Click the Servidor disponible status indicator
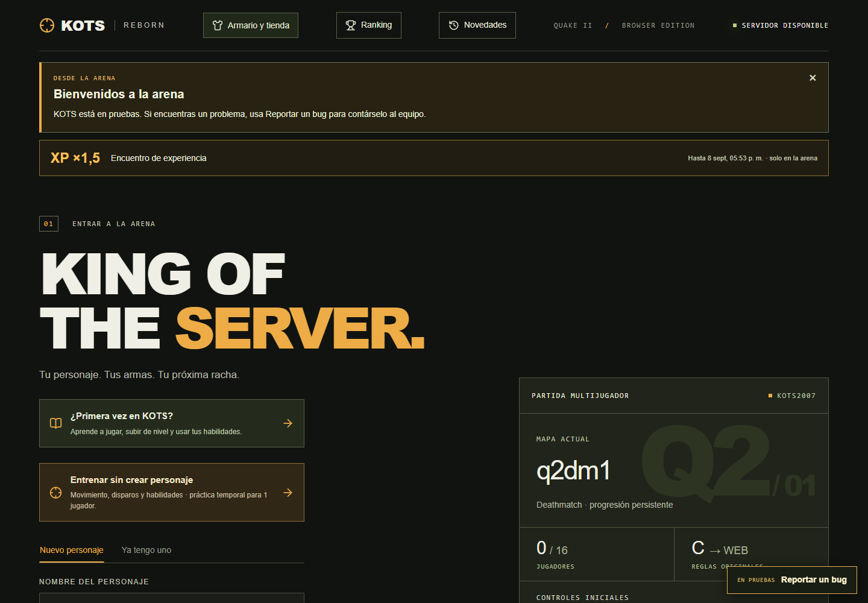The height and width of the screenshot is (603, 868). pos(781,25)
